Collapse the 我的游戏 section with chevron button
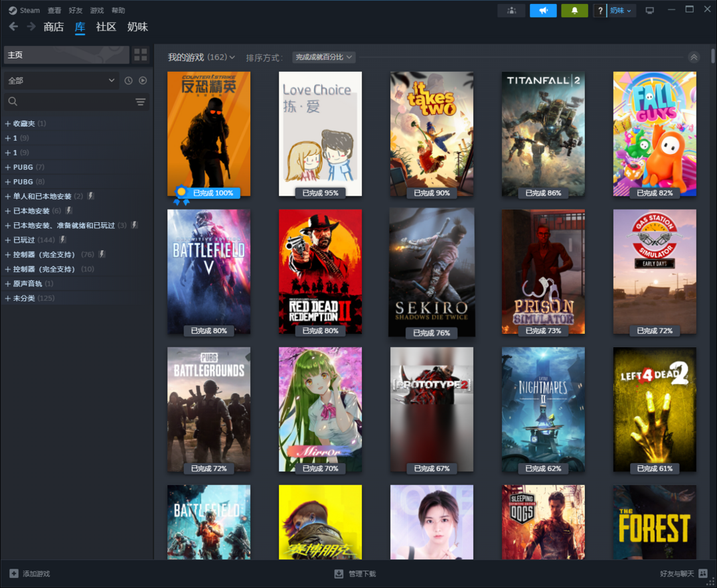717x588 pixels. (694, 58)
